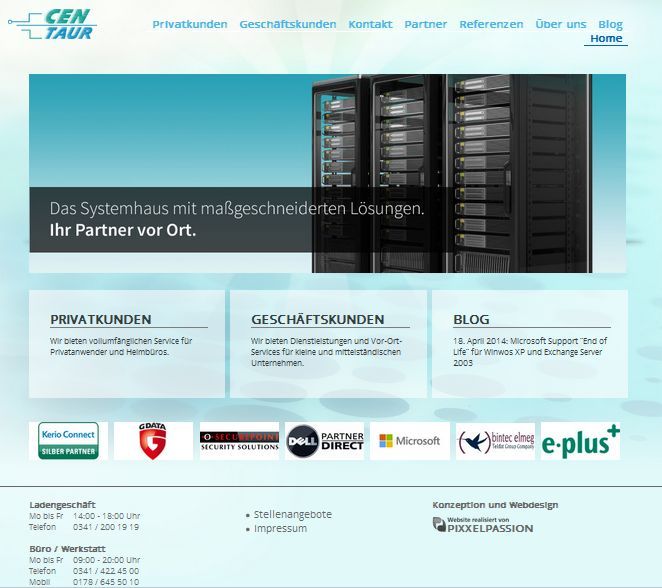Click the Konzeption und Webdesign heading
662x588 pixels.
coord(495,505)
